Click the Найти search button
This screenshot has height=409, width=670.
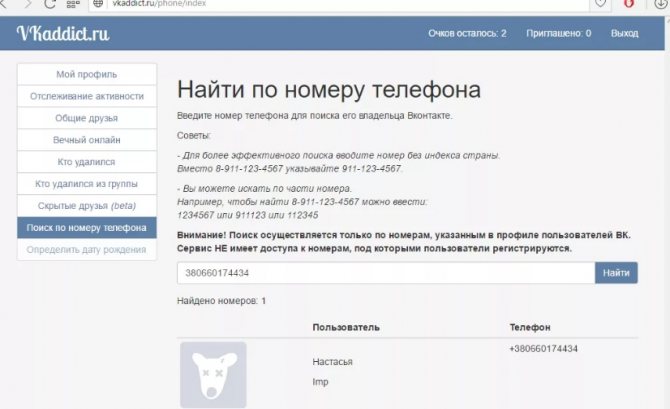[616, 273]
